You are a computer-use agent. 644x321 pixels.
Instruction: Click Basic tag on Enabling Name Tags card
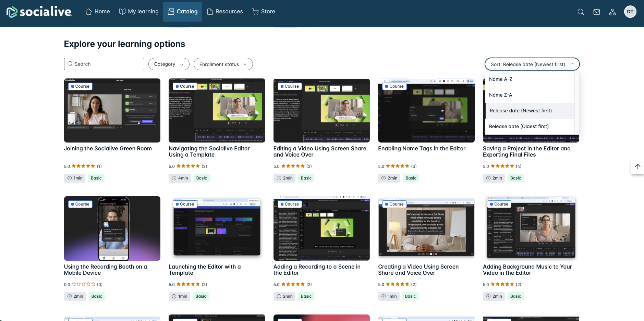[411, 178]
